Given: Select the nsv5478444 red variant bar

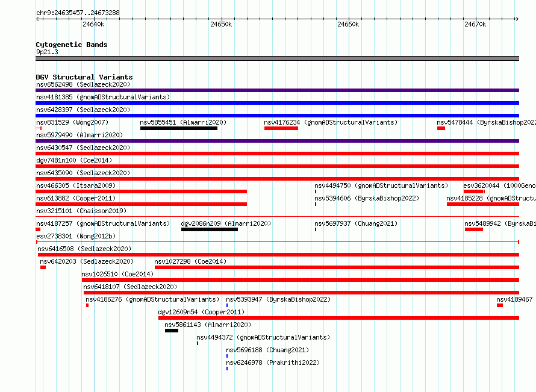Looking at the screenshot, I should click(x=441, y=128).
